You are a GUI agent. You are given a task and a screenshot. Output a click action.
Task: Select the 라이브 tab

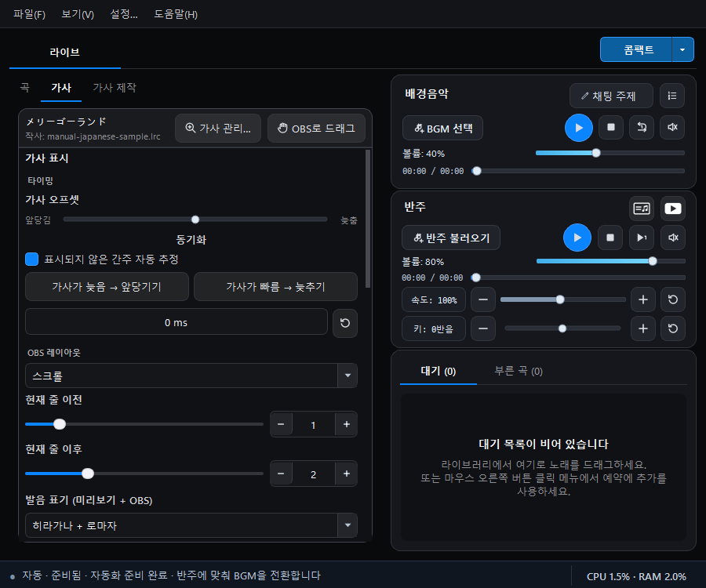pyautogui.click(x=65, y=53)
